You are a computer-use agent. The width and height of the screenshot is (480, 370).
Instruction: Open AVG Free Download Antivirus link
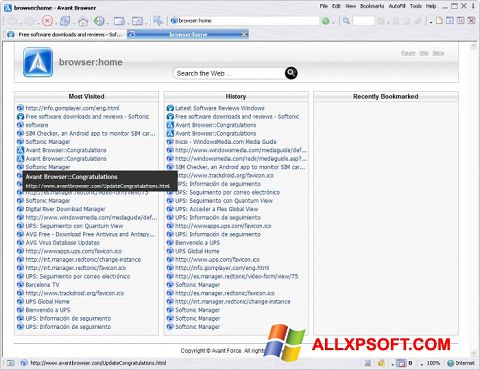coord(90,234)
